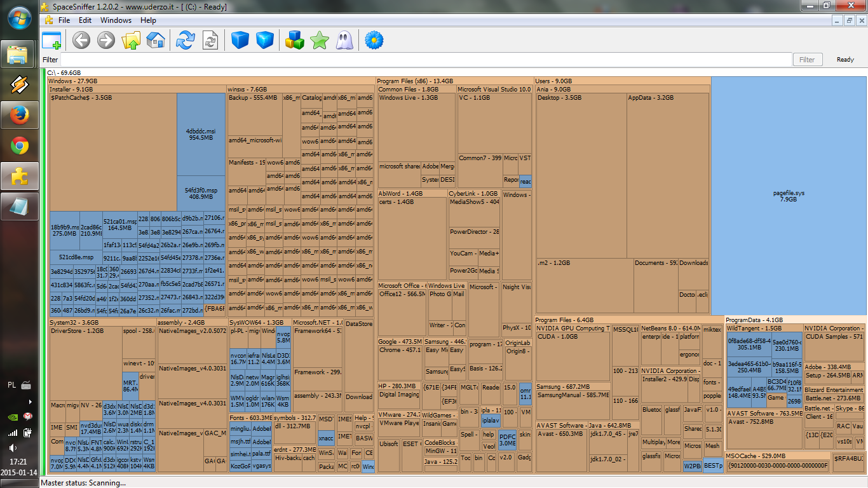
Task: Click the VC - 1.1GB folder block
Action: 494,123
